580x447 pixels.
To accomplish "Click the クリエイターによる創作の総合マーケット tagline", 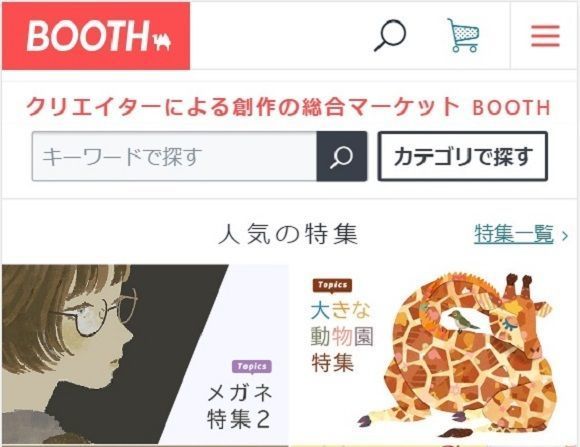I will (243, 107).
